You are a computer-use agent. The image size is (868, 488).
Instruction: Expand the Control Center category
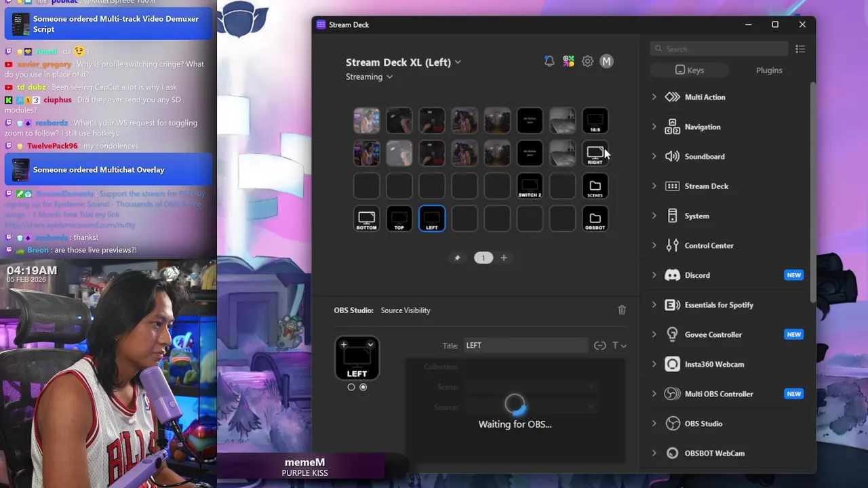point(654,245)
